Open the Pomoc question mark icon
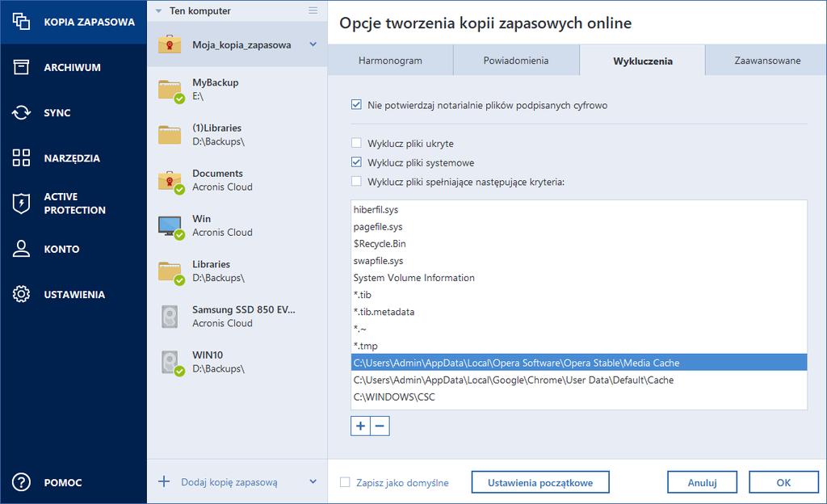 (21, 482)
